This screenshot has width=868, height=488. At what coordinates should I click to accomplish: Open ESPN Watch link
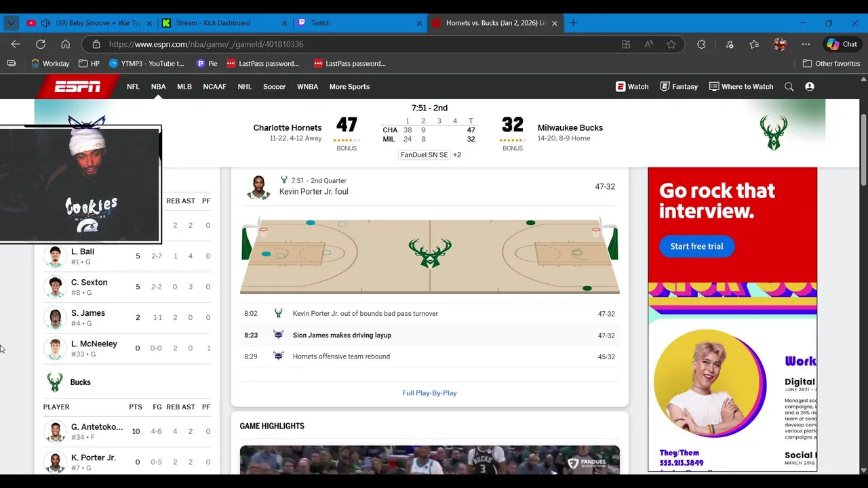tap(632, 87)
